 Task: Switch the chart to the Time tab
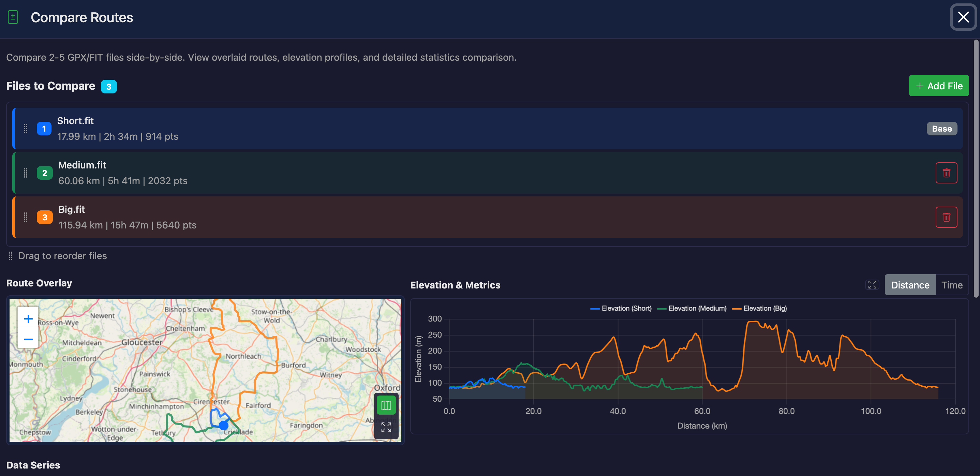(952, 285)
